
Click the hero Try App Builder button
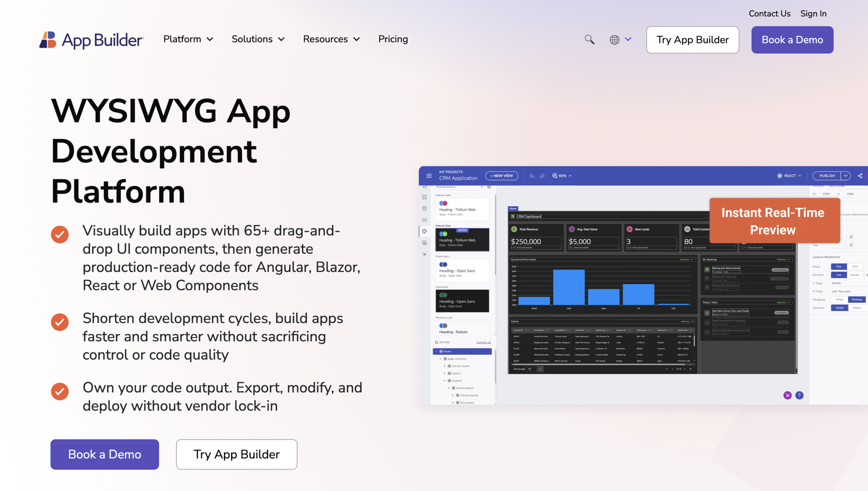237,454
